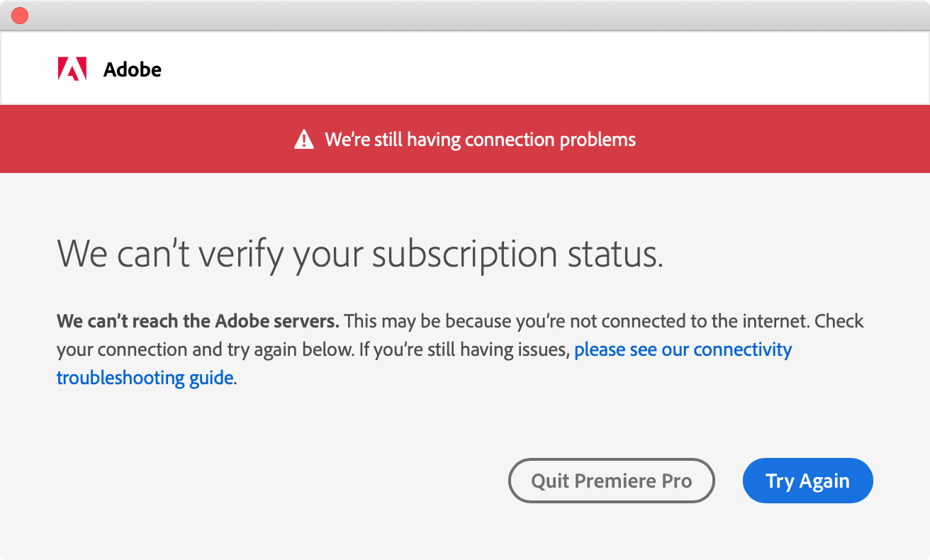Click the Adobe wordmark text in header
Viewport: 930px width, 560px height.
tap(133, 69)
